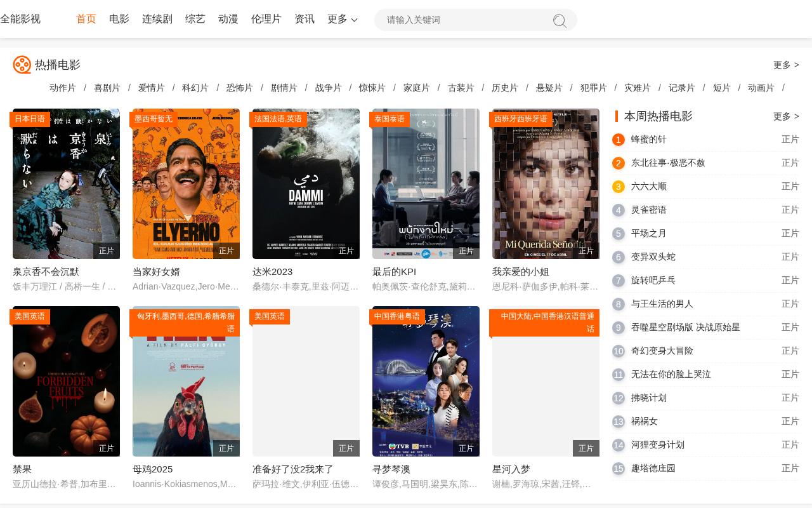Select the 悬疑片 genre filter
Image resolution: width=812 pixels, height=508 pixels.
pyautogui.click(x=549, y=88)
